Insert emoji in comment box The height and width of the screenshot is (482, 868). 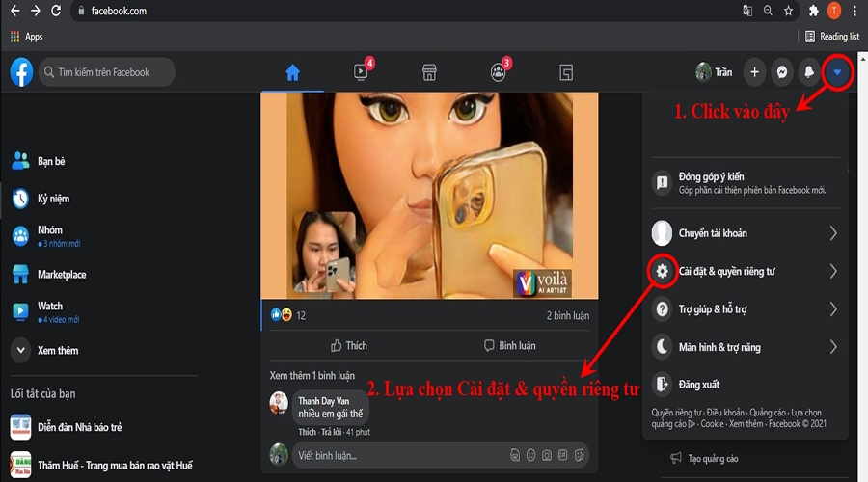(x=530, y=455)
